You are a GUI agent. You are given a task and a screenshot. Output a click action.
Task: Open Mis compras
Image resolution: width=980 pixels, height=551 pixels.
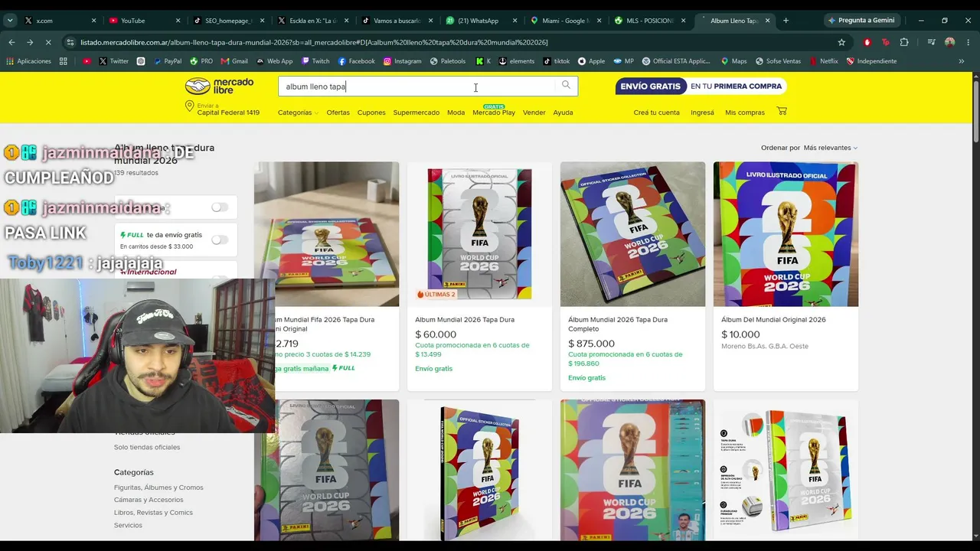(745, 112)
